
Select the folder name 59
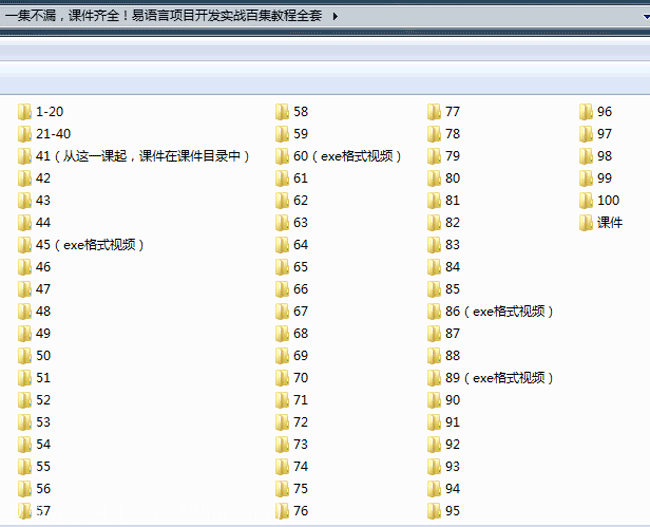click(x=301, y=134)
